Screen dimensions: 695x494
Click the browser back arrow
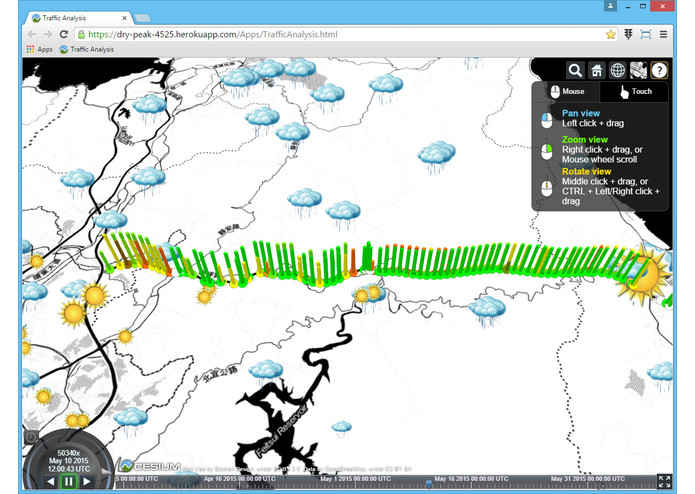32,34
